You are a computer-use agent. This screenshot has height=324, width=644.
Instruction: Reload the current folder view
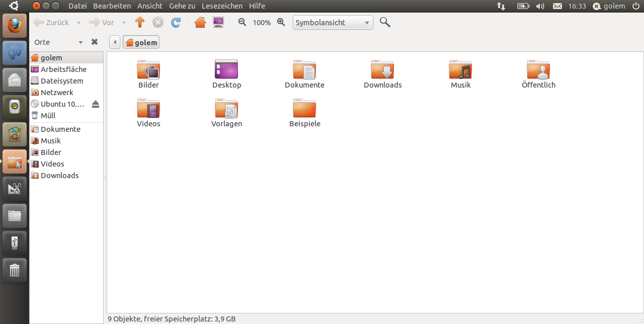click(x=176, y=23)
